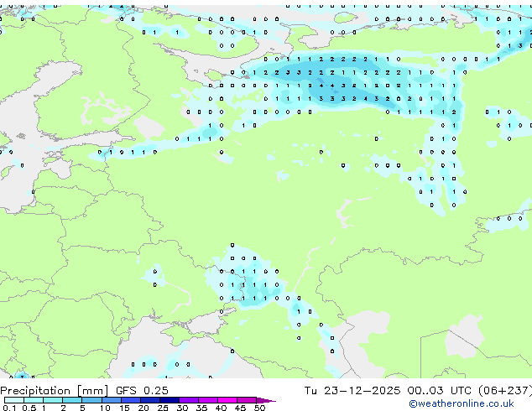Click the 0.5 to 1 mm legend swatch
The image size is (532, 411).
coord(34,400)
